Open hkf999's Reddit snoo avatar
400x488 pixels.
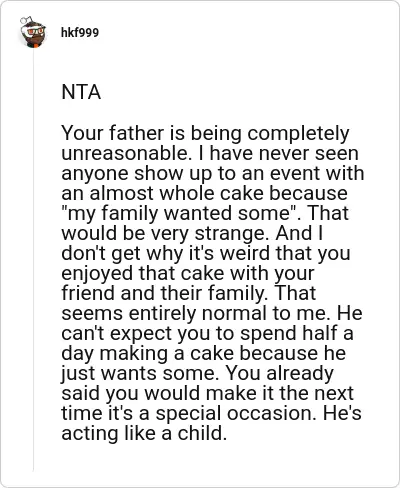(32, 32)
